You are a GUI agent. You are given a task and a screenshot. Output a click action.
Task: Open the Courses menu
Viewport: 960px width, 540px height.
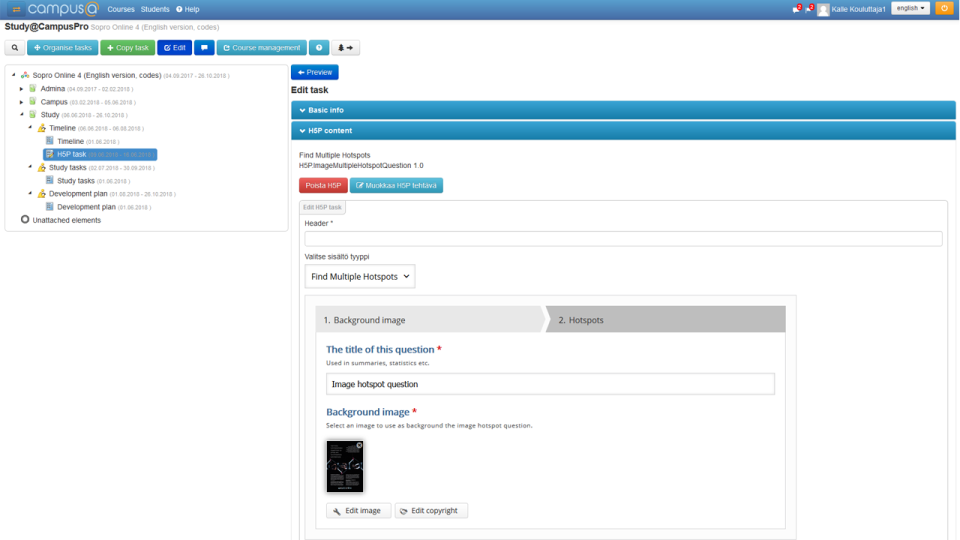point(121,9)
